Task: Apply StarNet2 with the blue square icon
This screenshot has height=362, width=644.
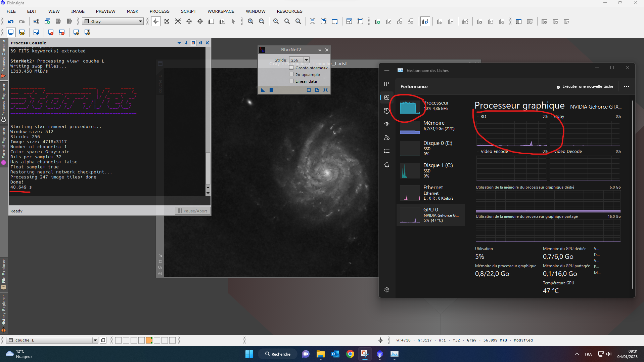Action: 271,90
